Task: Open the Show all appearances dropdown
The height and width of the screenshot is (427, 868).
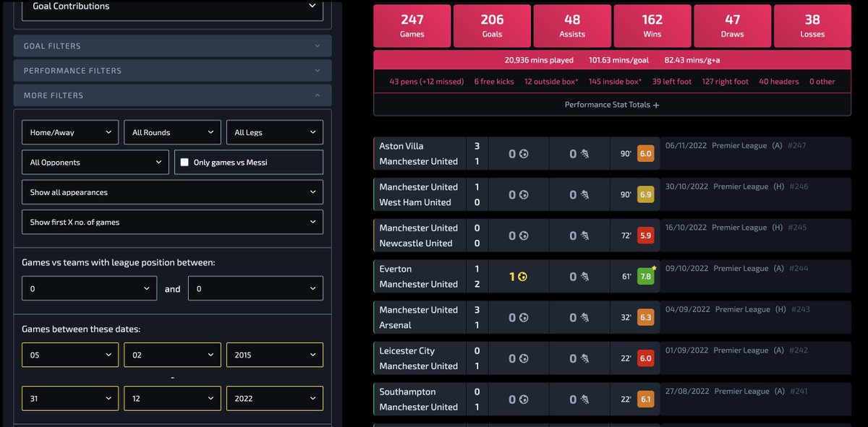Action: [172, 192]
